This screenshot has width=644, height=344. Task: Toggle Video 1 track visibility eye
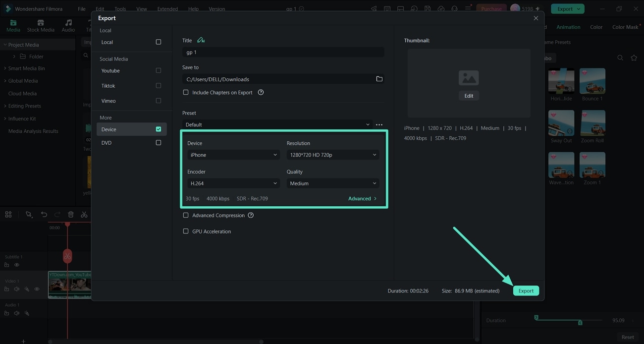(x=37, y=289)
